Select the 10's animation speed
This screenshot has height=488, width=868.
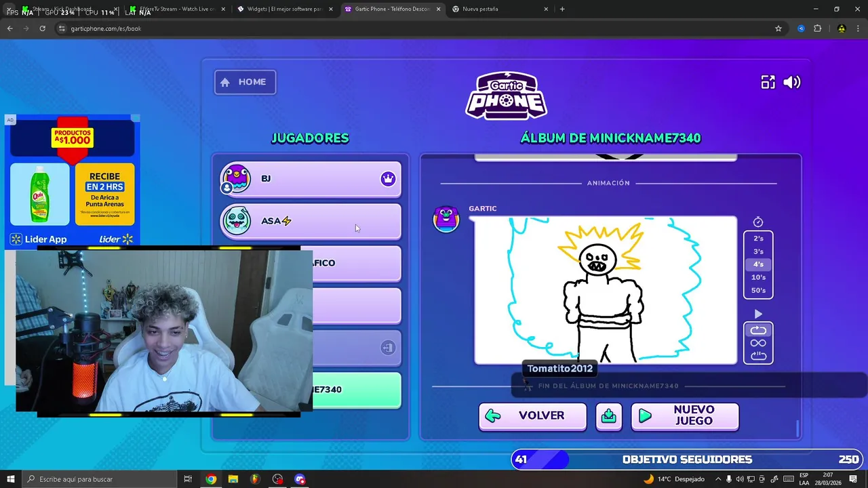758,277
